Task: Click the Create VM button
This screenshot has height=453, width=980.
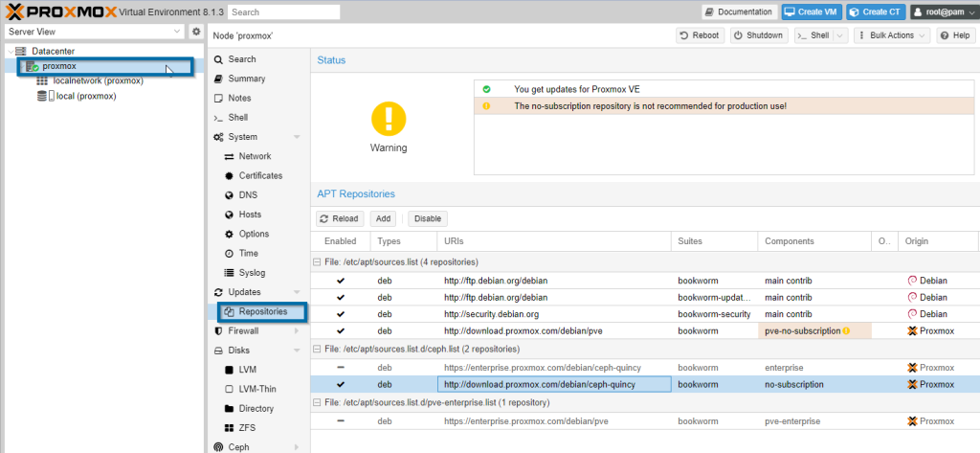Action: 812,11
